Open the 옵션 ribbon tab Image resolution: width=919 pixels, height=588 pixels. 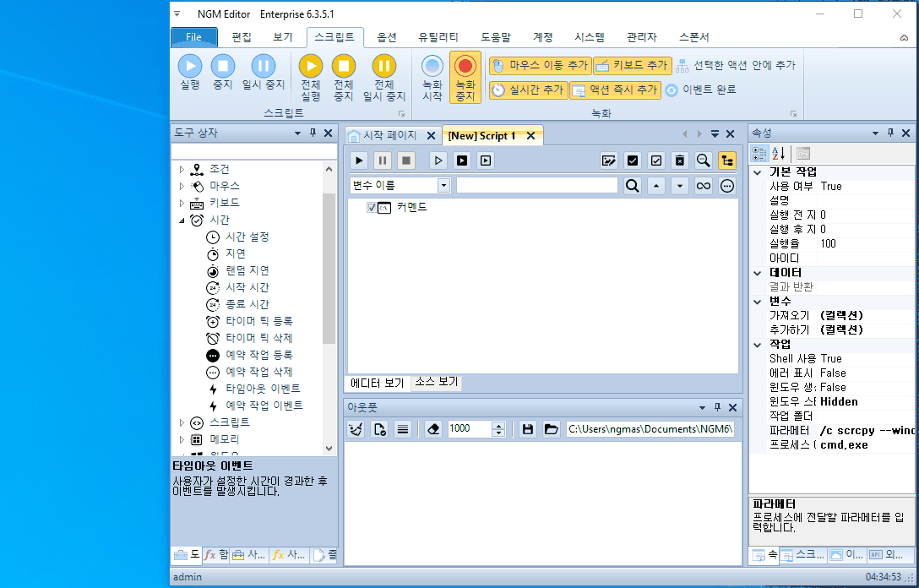pos(387,37)
